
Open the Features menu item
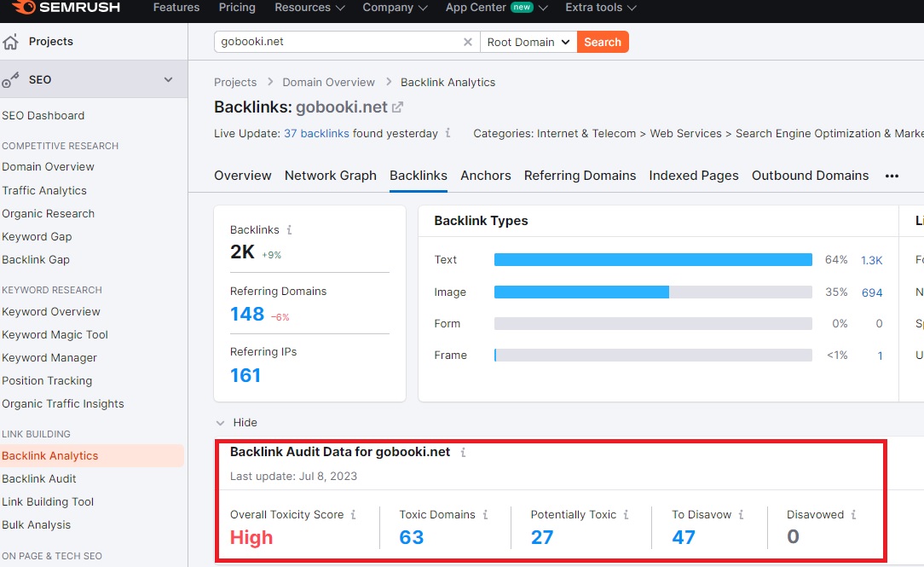point(176,8)
